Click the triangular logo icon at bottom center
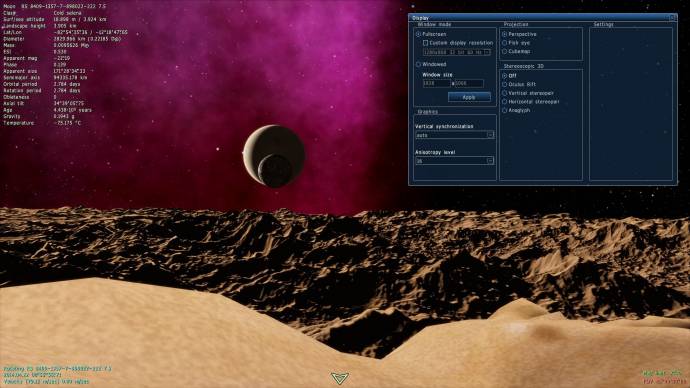This screenshot has height=388, width=690. (340, 377)
